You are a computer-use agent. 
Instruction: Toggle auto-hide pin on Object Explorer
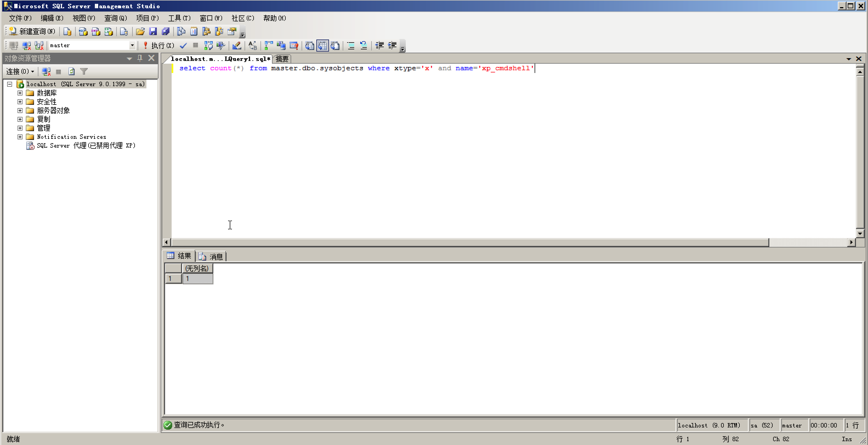tap(140, 58)
